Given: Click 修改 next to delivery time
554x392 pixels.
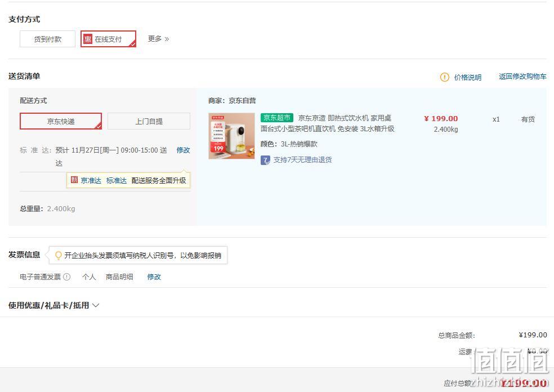Looking at the screenshot, I should click(x=183, y=150).
